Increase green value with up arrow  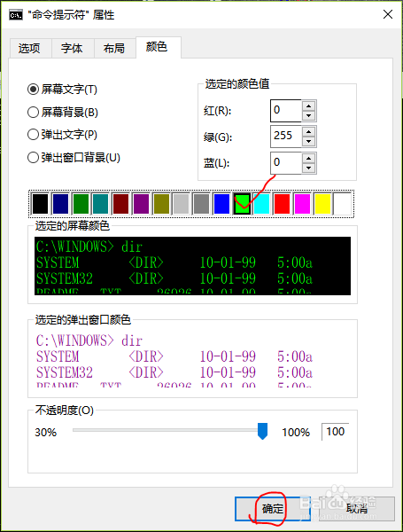click(x=308, y=131)
